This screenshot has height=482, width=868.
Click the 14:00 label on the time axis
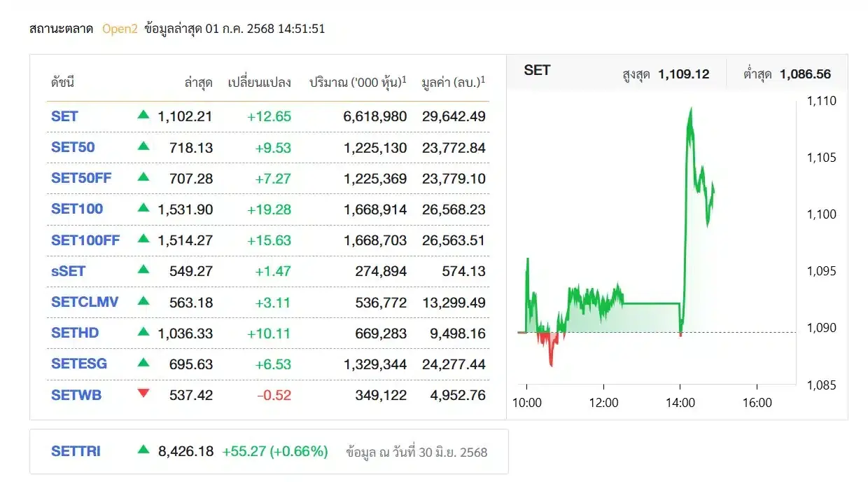pyautogui.click(x=680, y=403)
